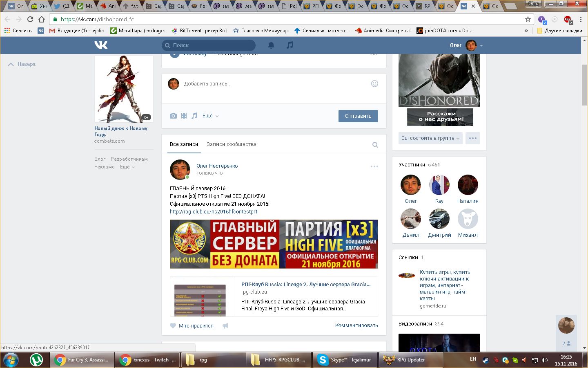Open the Олег profile dropdown menu
The height and width of the screenshot is (368, 588).
coord(466,45)
